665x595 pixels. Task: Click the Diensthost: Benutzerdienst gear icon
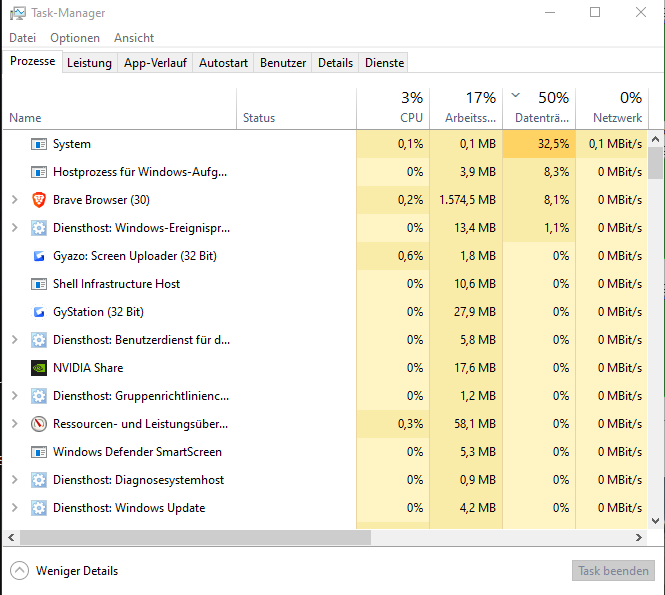pyautogui.click(x=39, y=340)
